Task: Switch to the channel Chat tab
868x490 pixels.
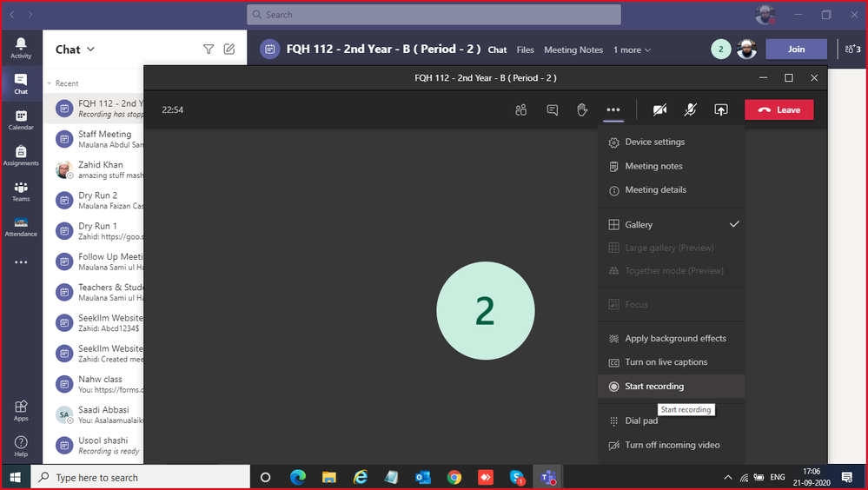Action: coord(497,50)
